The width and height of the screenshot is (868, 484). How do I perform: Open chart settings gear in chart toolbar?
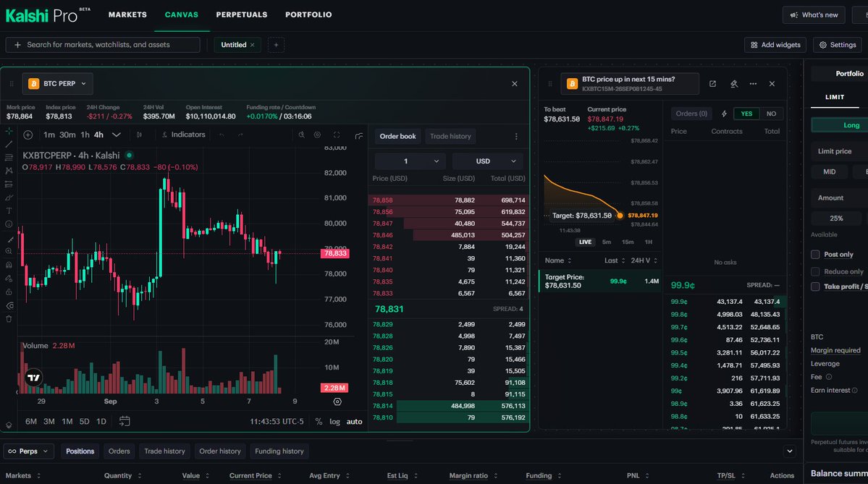tap(317, 135)
